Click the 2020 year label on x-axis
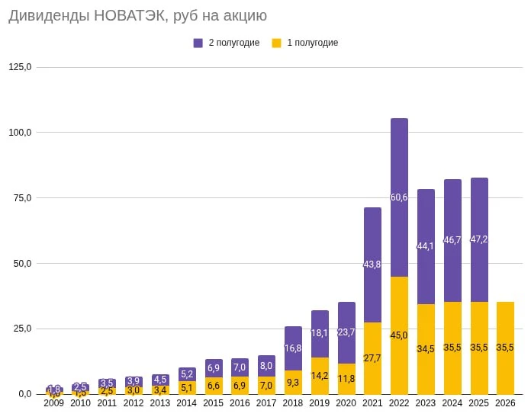Viewport: 531px width, 420px height. tap(346, 403)
